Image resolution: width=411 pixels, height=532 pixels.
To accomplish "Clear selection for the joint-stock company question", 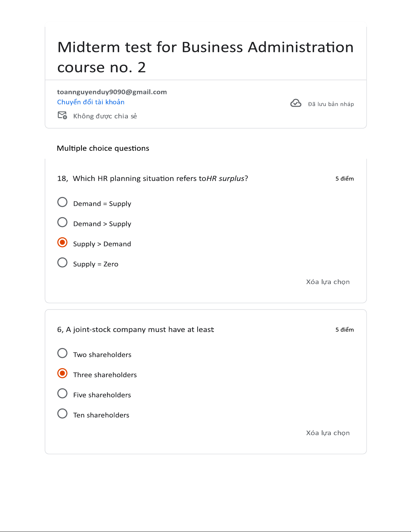I will pyautogui.click(x=327, y=433).
